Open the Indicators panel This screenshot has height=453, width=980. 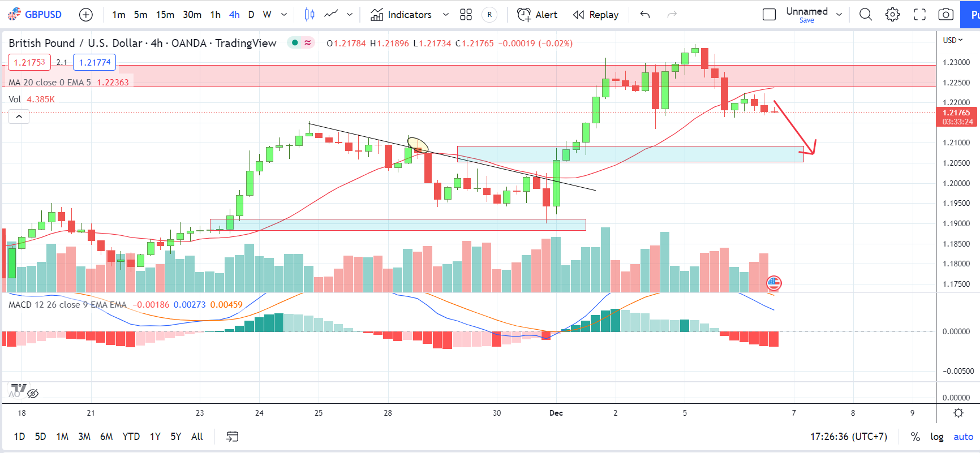pyautogui.click(x=401, y=15)
